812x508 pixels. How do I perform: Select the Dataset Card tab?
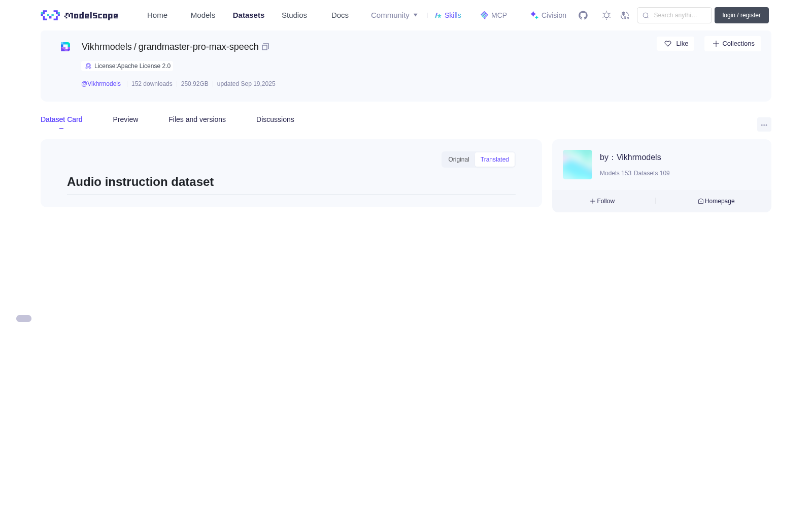(x=61, y=119)
